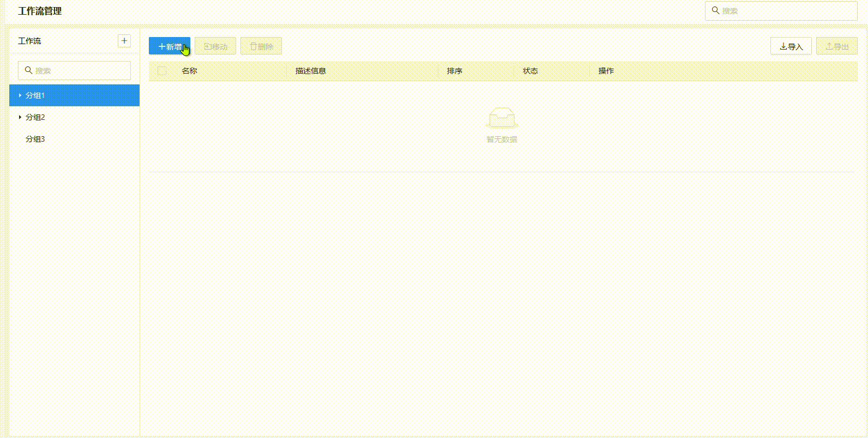Click the 导入 import button
Screen dimensions: 868x438
[791, 46]
